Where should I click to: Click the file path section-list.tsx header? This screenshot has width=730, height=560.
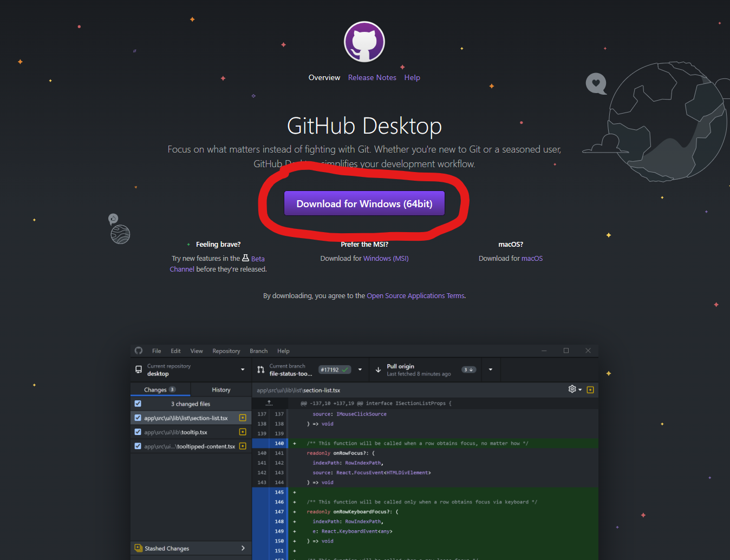[x=298, y=390]
